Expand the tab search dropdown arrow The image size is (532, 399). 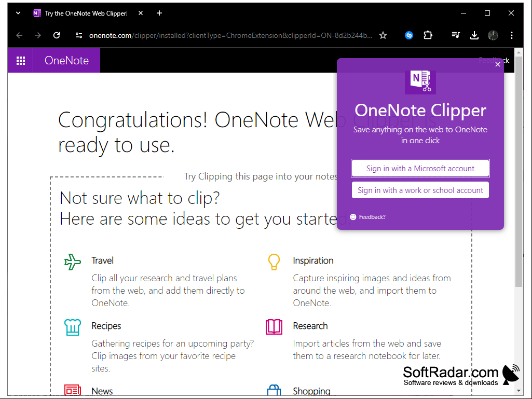coord(18,13)
